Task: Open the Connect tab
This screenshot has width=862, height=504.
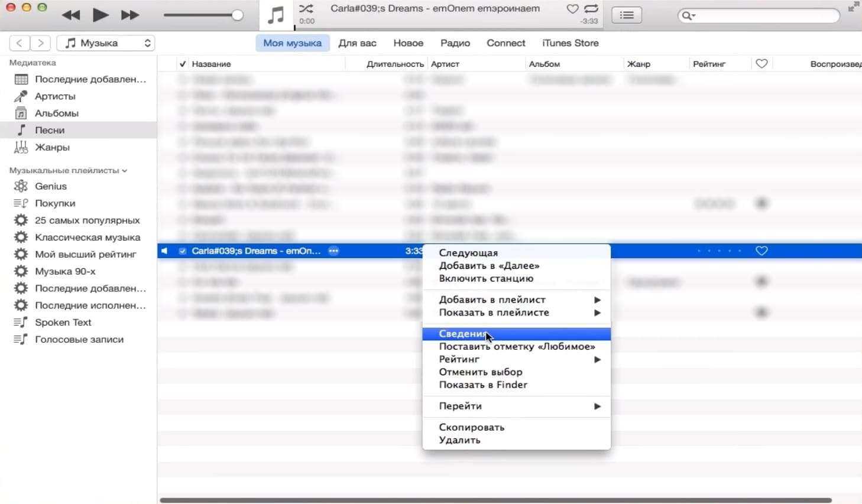Action: pos(506,43)
